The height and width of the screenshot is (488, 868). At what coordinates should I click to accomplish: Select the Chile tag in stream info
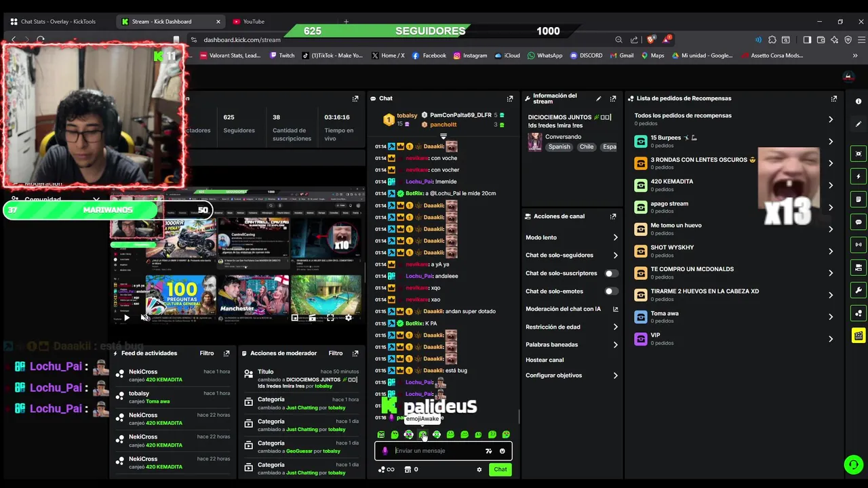click(587, 147)
